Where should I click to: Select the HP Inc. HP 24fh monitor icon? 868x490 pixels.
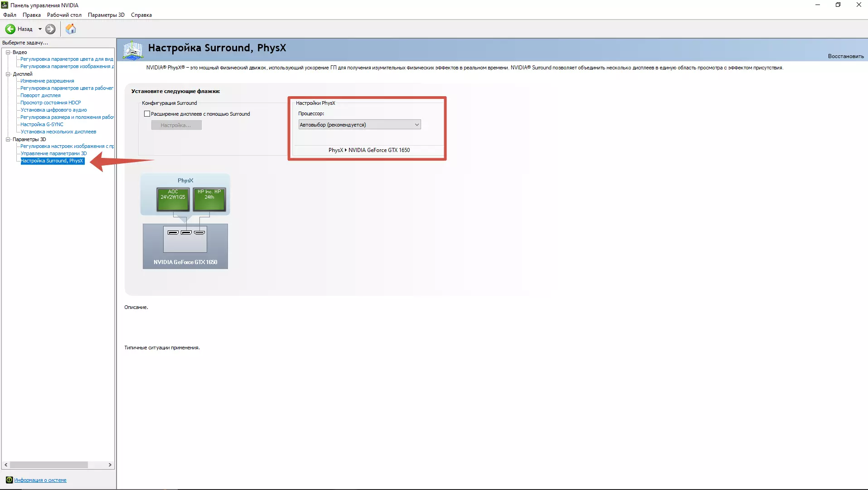209,200
